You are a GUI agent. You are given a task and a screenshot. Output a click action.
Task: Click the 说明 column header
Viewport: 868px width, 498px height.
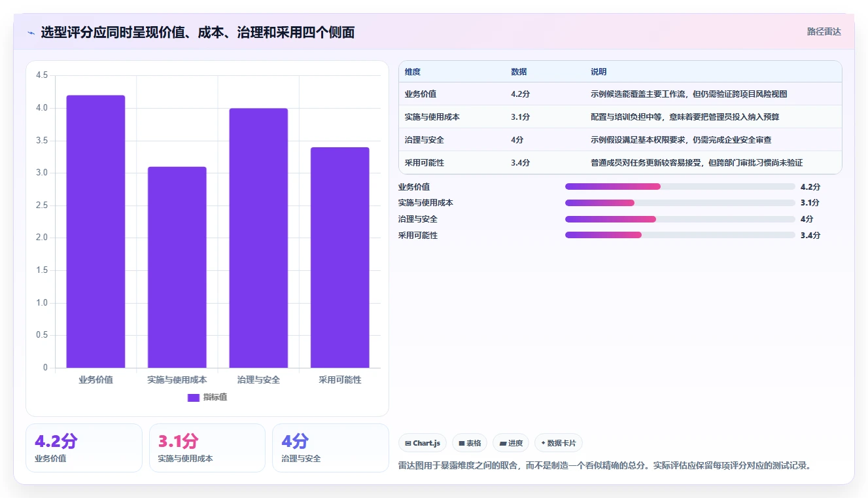[599, 72]
